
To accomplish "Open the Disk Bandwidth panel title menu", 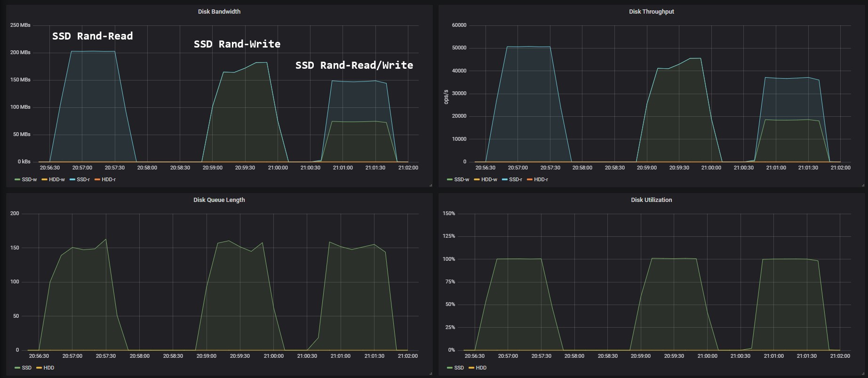I will pos(219,12).
